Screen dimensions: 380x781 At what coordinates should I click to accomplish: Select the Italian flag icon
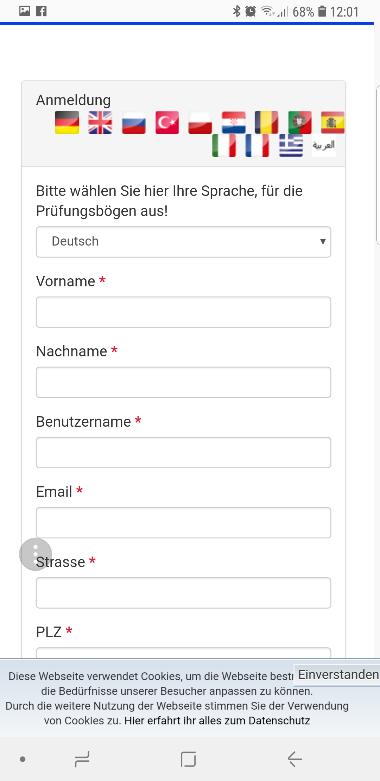click(x=224, y=145)
